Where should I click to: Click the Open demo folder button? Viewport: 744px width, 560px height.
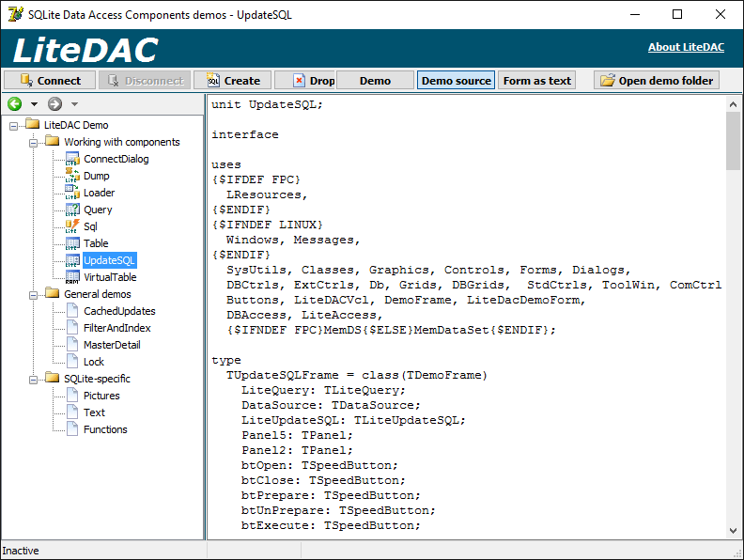[658, 81]
